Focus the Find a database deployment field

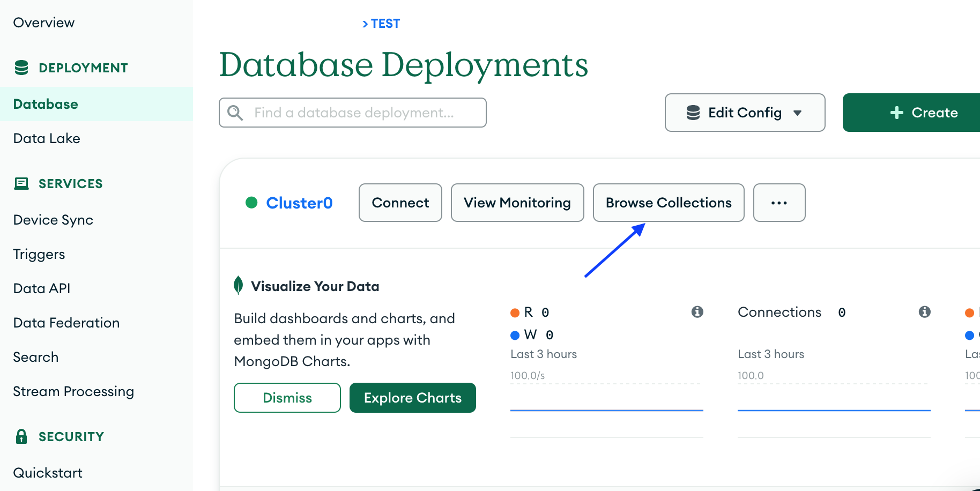[353, 113]
